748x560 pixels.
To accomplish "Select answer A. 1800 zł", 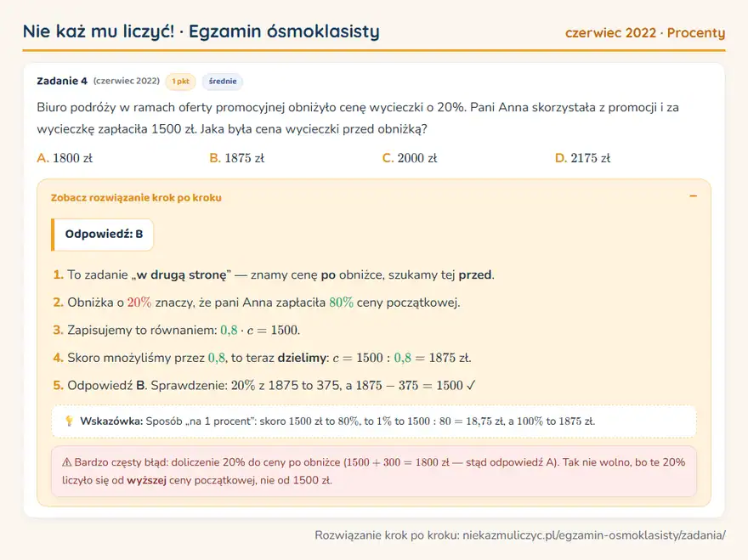I will [65, 158].
